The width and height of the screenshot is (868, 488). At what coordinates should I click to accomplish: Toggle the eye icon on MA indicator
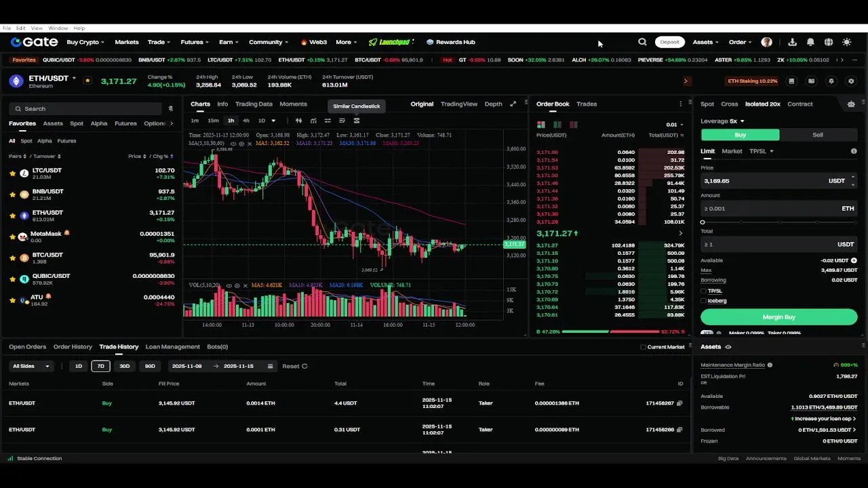point(233,144)
